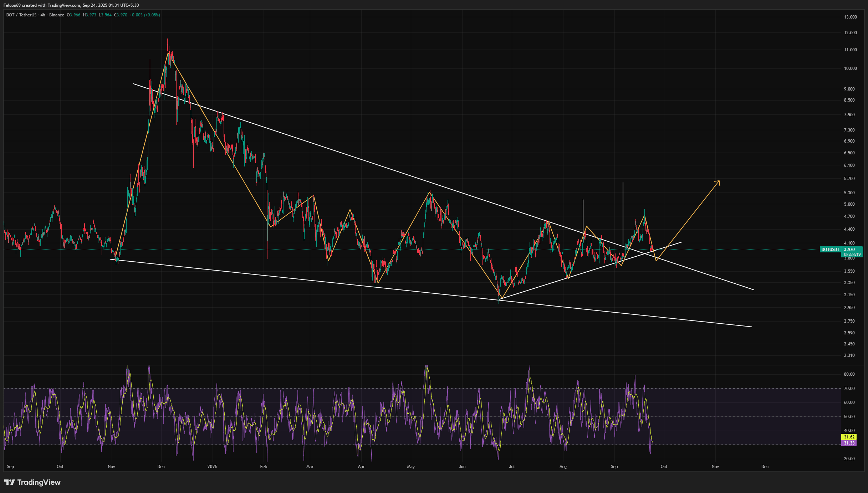Click the DOT / TetherUS symbol title
This screenshot has width=868, height=493.
tap(21, 15)
